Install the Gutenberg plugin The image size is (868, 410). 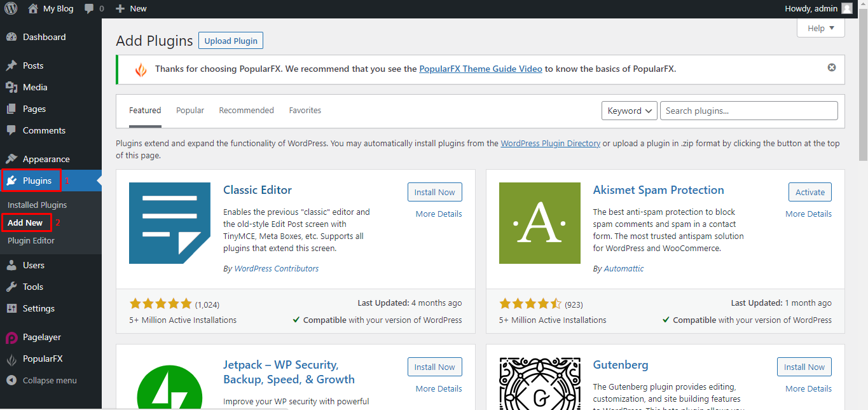[x=804, y=367]
